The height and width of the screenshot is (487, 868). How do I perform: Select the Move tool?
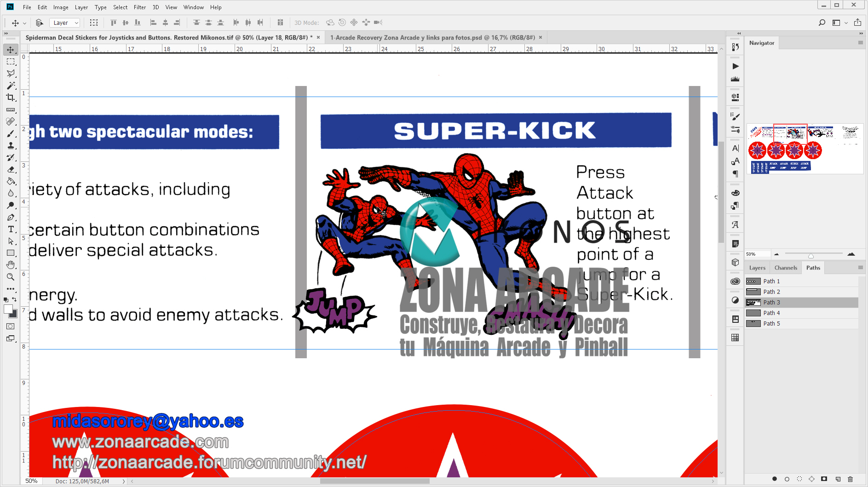11,50
